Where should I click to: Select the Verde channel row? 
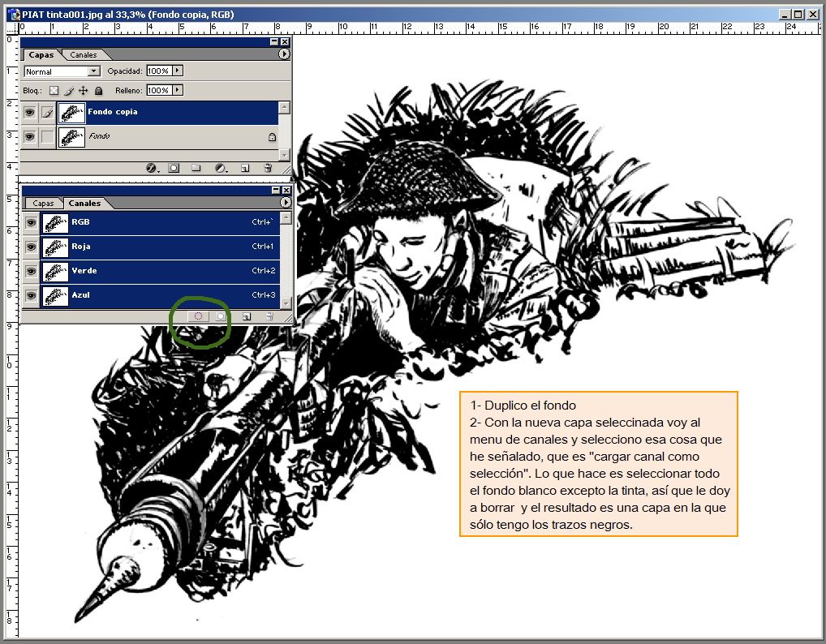pyautogui.click(x=160, y=271)
